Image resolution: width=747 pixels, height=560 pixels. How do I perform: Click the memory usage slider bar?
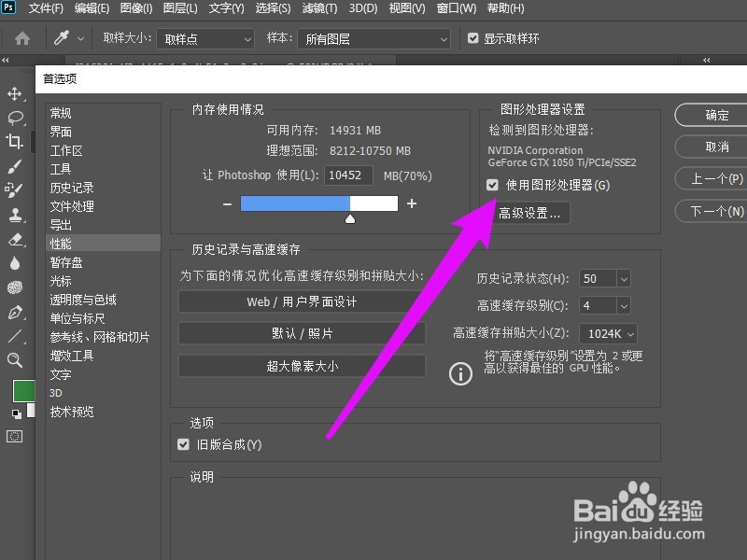pos(319,203)
